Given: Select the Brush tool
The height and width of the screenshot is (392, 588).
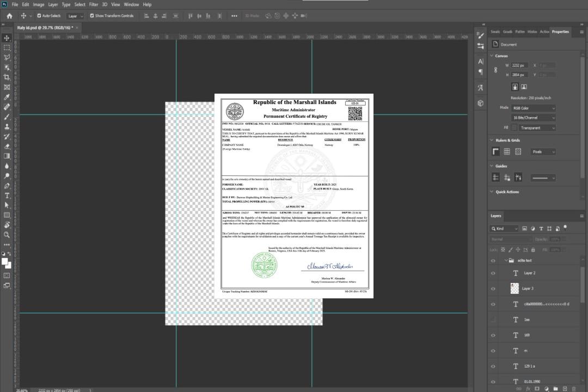Looking at the screenshot, I should (x=7, y=117).
